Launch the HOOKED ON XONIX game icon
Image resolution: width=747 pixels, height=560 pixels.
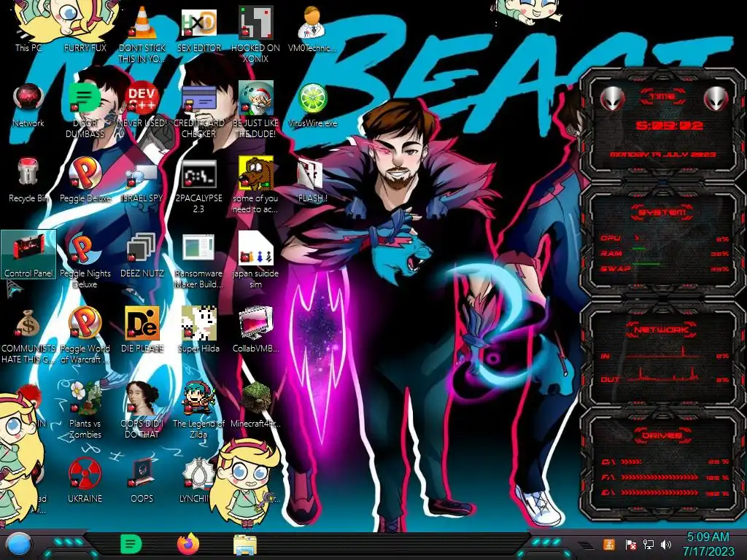(255, 34)
